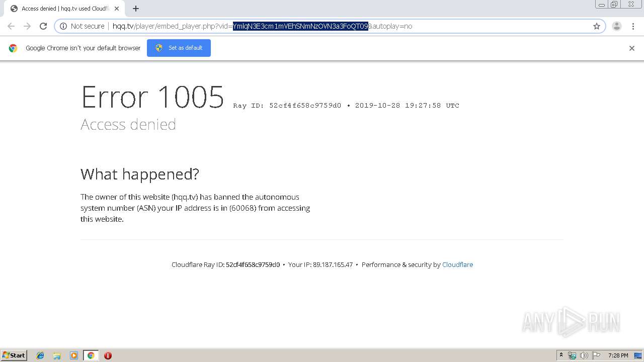Click the Cloudflare Ray ID footer text

(x=225, y=264)
